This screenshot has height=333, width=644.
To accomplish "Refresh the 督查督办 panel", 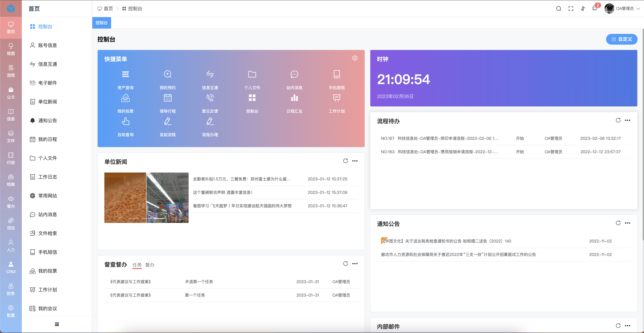I will 345,264.
